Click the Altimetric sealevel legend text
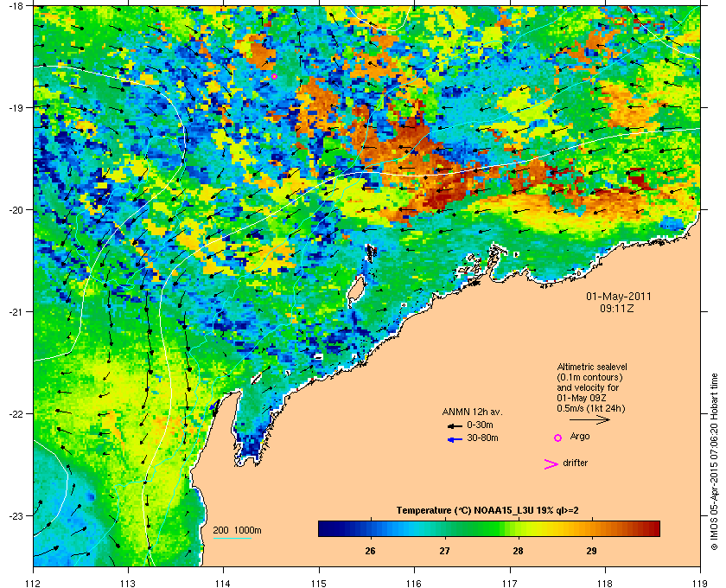The width and height of the screenshot is (726, 588). (x=592, y=367)
